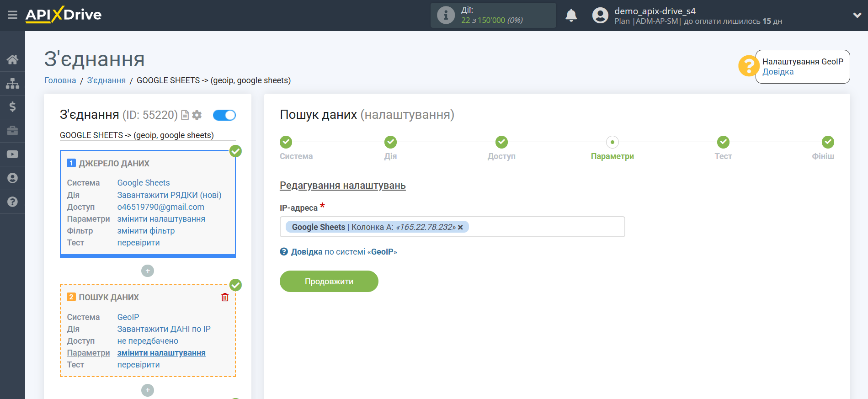Open the Довідка link in GeoIP help box
This screenshot has height=399, width=868.
click(x=778, y=72)
